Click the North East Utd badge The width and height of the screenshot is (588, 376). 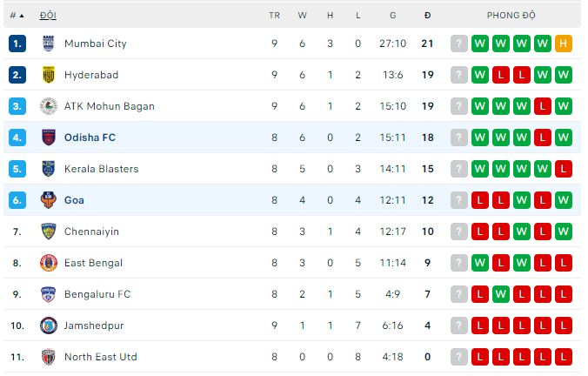pos(48,357)
